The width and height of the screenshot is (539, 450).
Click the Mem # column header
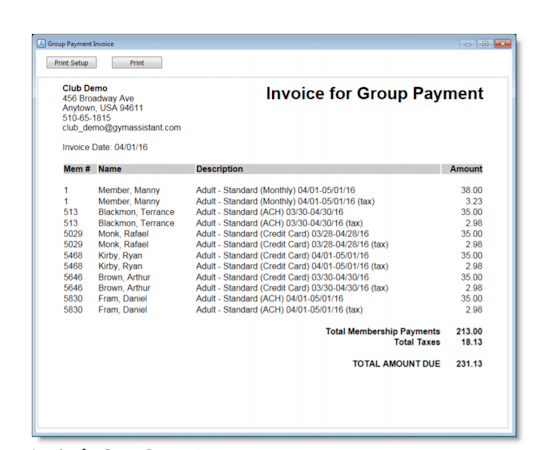pyautogui.click(x=77, y=169)
